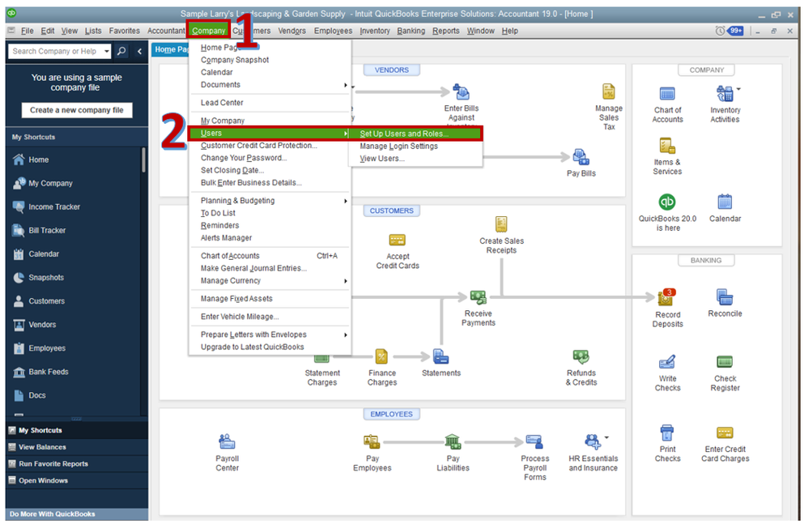Open the Reports menu
The height and width of the screenshot is (532, 809).
[445, 31]
